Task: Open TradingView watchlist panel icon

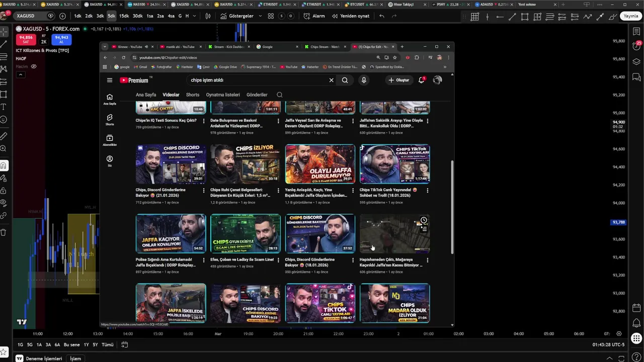Action: click(x=636, y=32)
